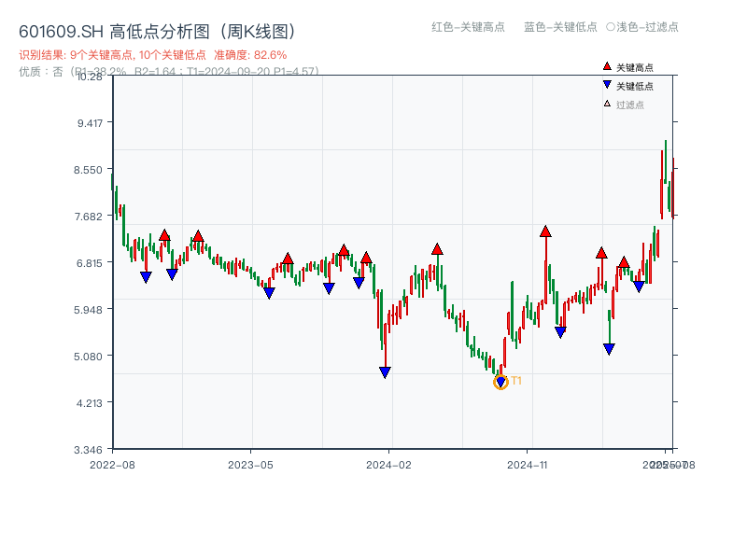The image size is (747, 560).
Task: Click the 蓝色-关键低点 header note
Action: click(x=560, y=27)
